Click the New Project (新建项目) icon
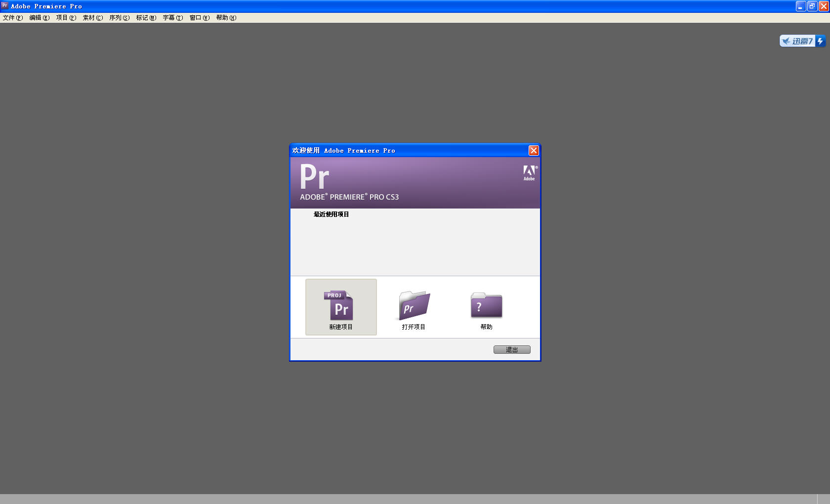The height and width of the screenshot is (504, 830). (340, 306)
